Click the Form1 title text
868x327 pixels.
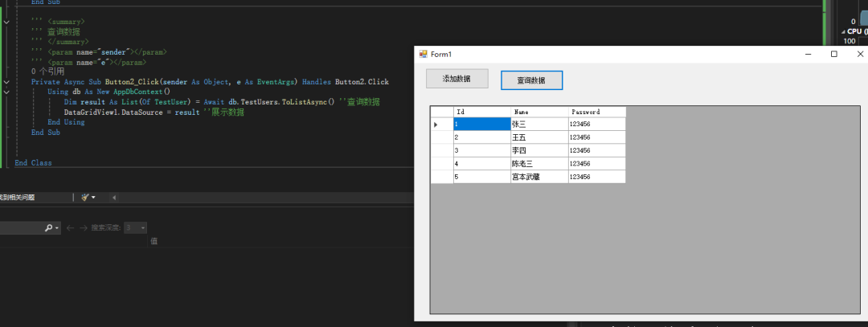tap(442, 54)
